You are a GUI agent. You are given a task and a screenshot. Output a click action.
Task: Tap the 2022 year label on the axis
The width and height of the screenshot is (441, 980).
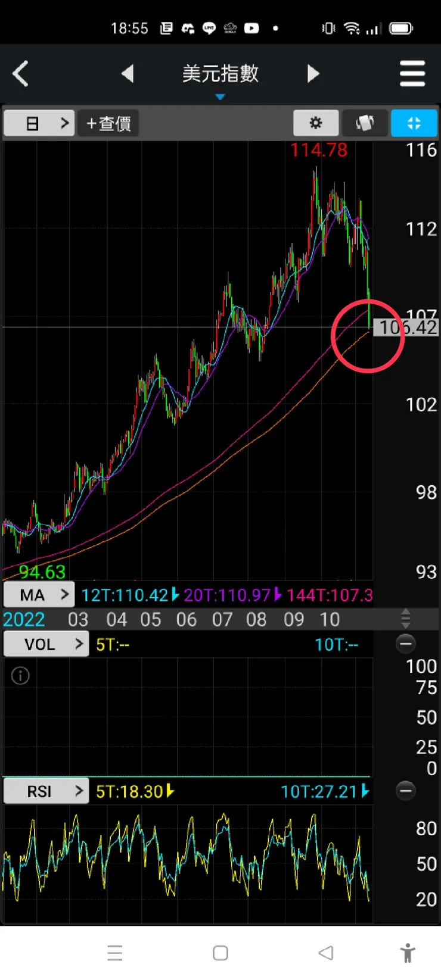click(24, 619)
